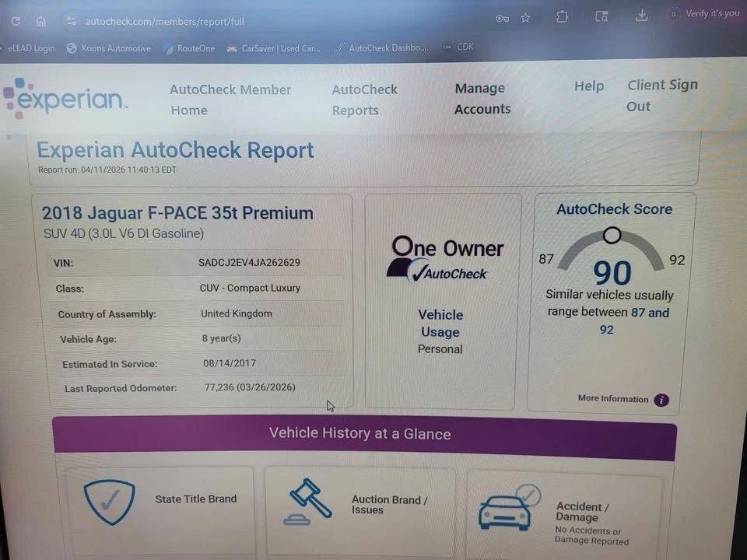Click the AutoCheck Score gauge marker
This screenshot has height=560, width=747.
tap(612, 235)
